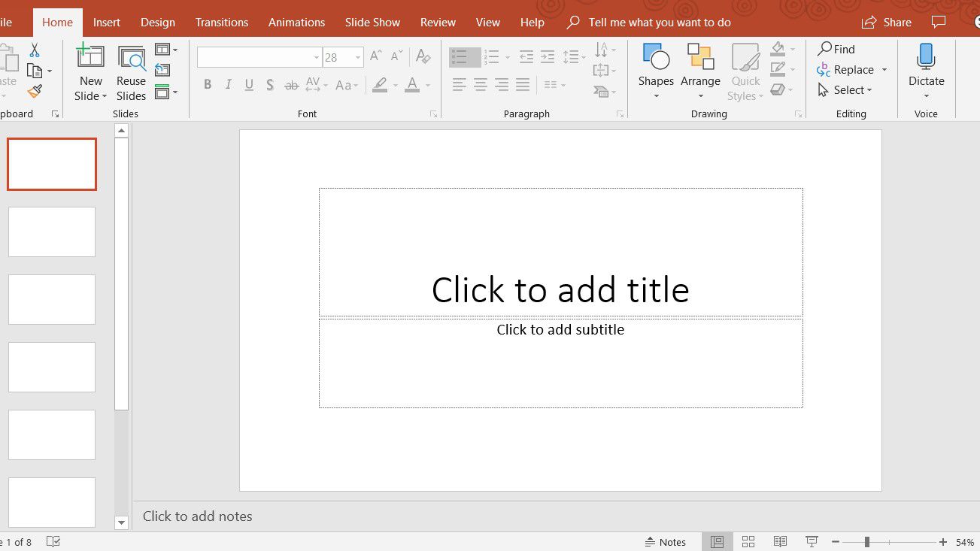The image size is (980, 551).
Task: Center paragraph text
Action: (x=481, y=85)
